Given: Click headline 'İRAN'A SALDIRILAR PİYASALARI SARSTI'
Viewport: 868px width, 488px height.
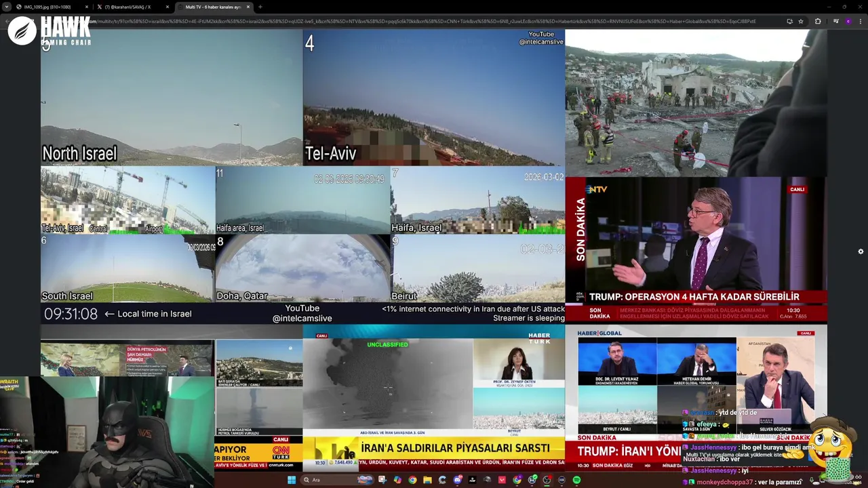Looking at the screenshot, I should pos(455,448).
